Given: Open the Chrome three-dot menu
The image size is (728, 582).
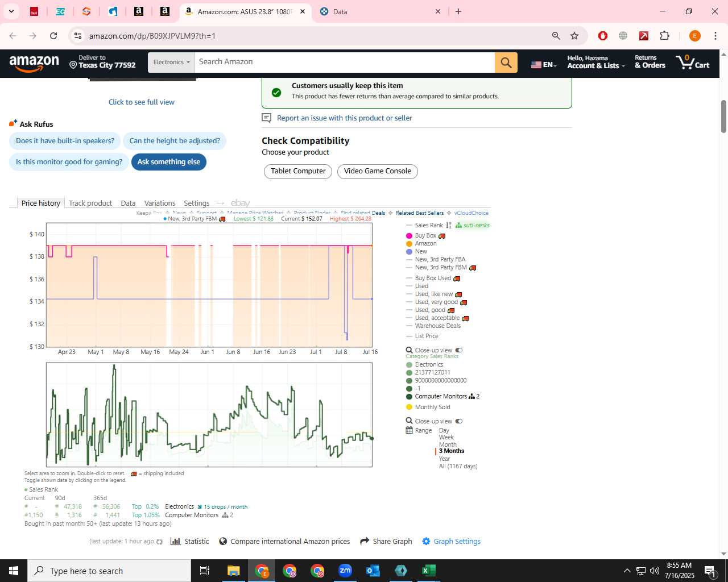Looking at the screenshot, I should pos(715,36).
